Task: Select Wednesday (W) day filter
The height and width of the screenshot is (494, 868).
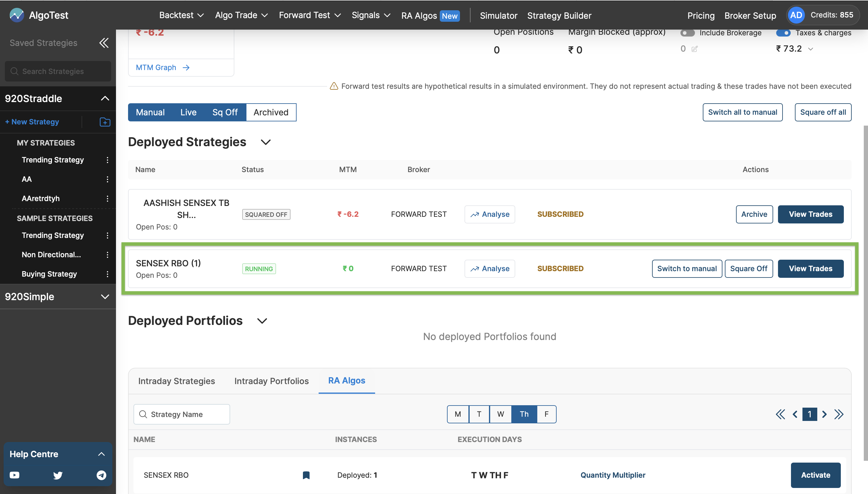Action: click(500, 414)
